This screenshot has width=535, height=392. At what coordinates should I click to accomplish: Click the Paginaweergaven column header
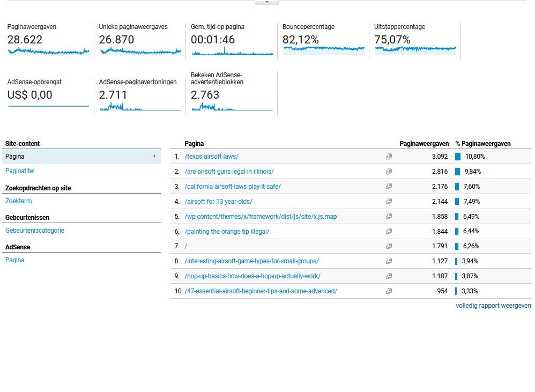click(x=424, y=144)
